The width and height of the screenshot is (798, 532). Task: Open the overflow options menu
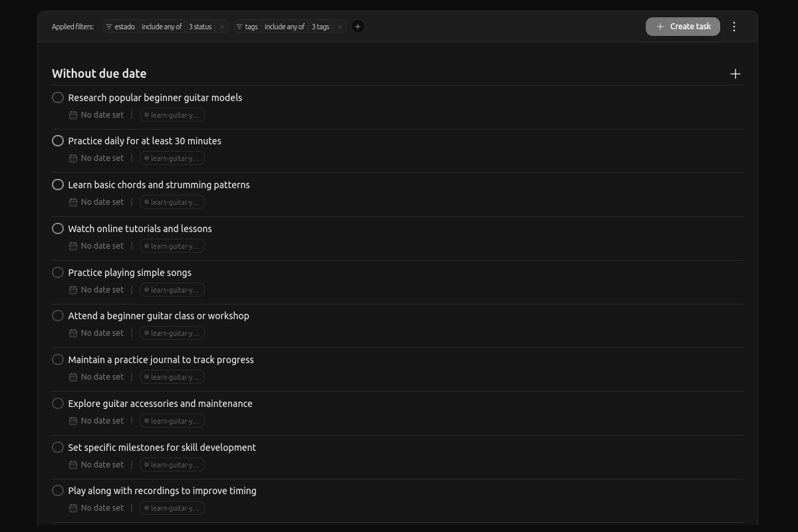tap(734, 27)
